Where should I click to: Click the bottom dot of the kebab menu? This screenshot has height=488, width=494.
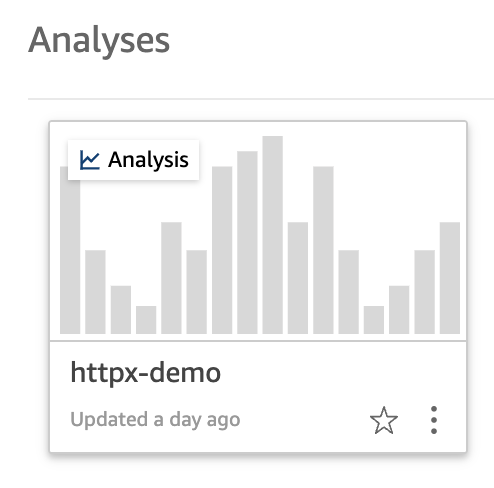click(434, 431)
